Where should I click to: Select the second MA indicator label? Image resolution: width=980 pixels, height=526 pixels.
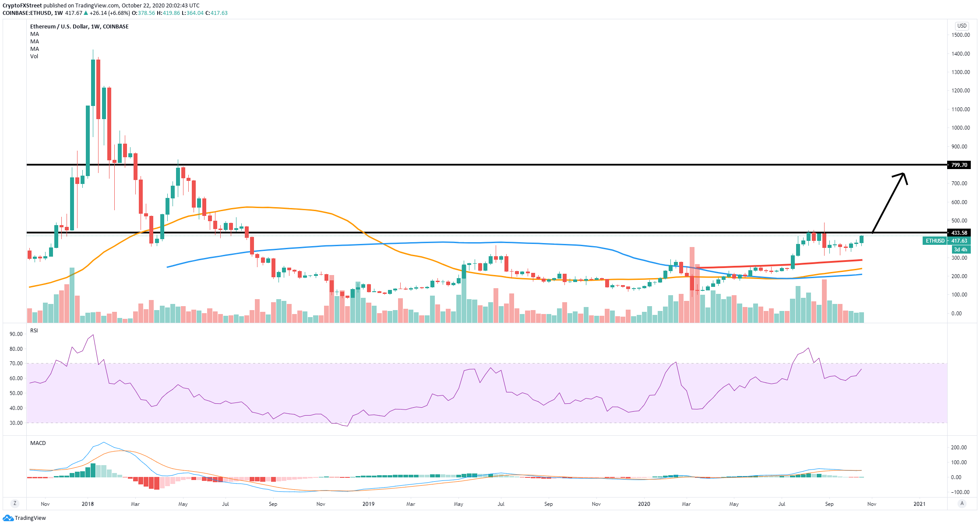click(35, 42)
